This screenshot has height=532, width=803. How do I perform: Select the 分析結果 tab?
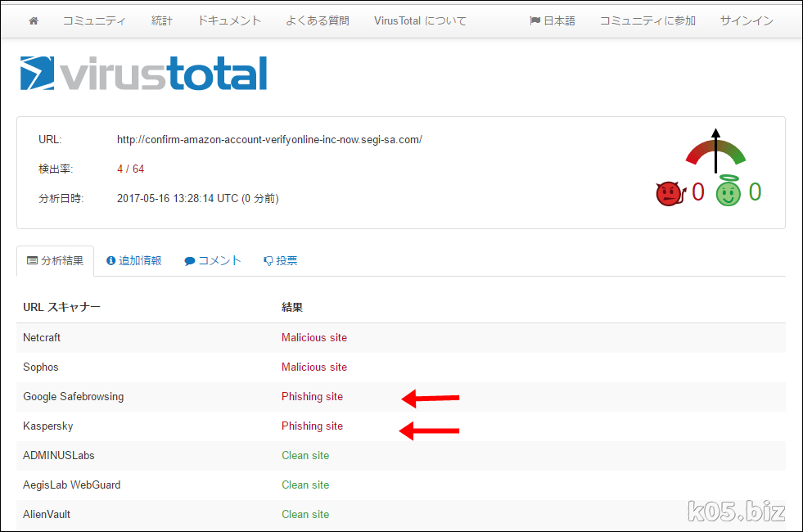coord(56,261)
